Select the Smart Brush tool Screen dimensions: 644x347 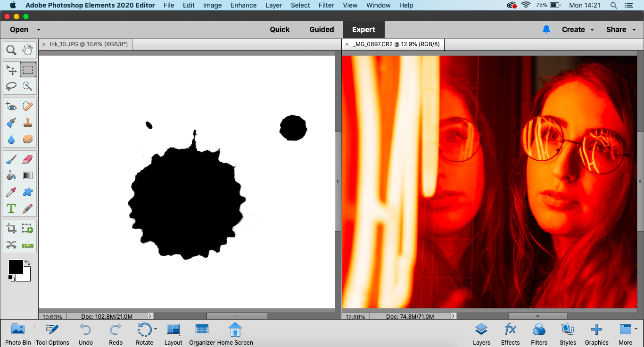[x=11, y=123]
